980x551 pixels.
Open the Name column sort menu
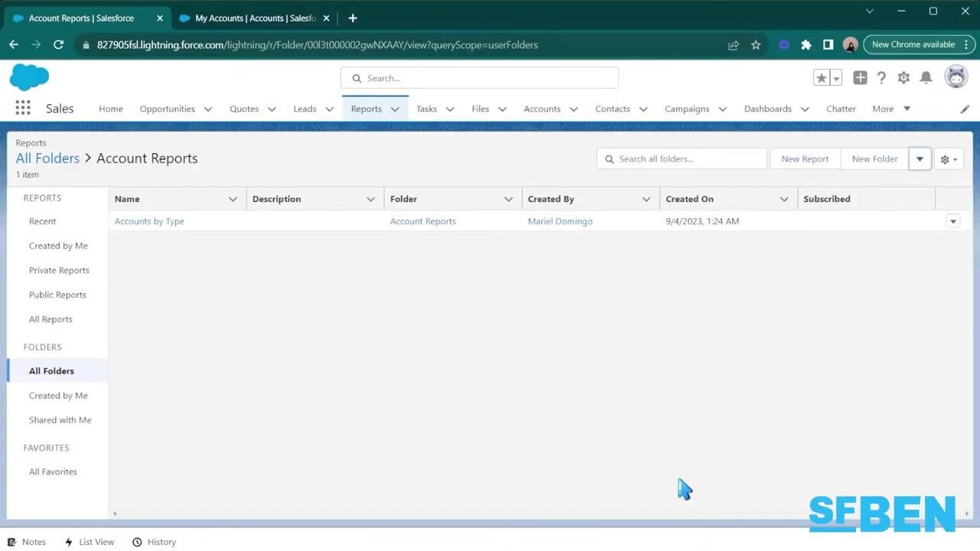pyautogui.click(x=233, y=199)
